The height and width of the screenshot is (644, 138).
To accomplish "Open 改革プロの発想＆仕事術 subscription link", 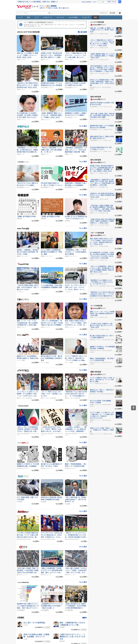I will click(36, 636).
